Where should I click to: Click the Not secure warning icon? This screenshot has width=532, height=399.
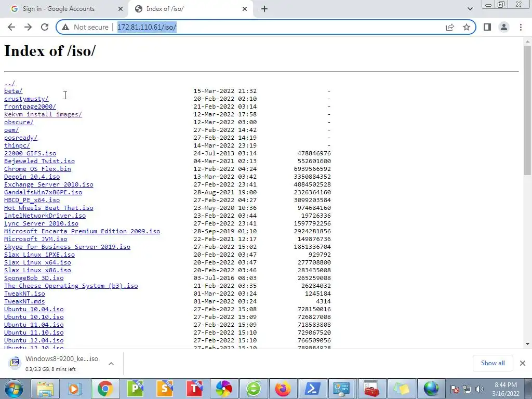(x=65, y=27)
